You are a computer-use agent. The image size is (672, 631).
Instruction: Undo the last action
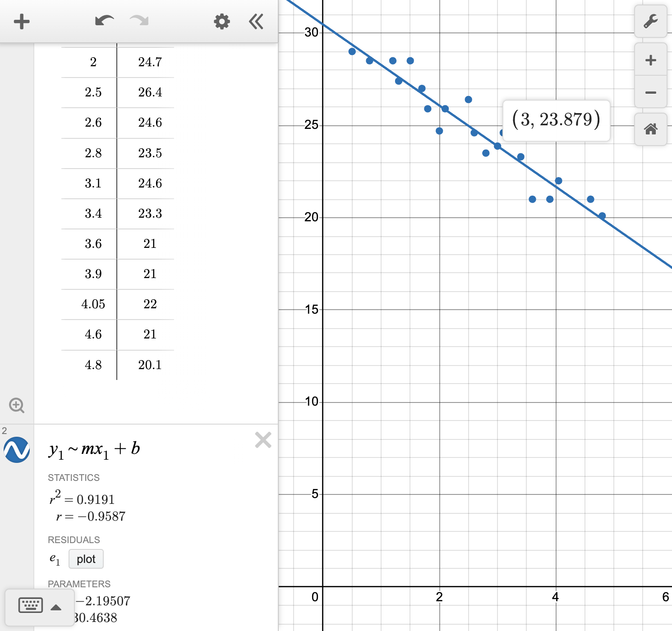[104, 21]
